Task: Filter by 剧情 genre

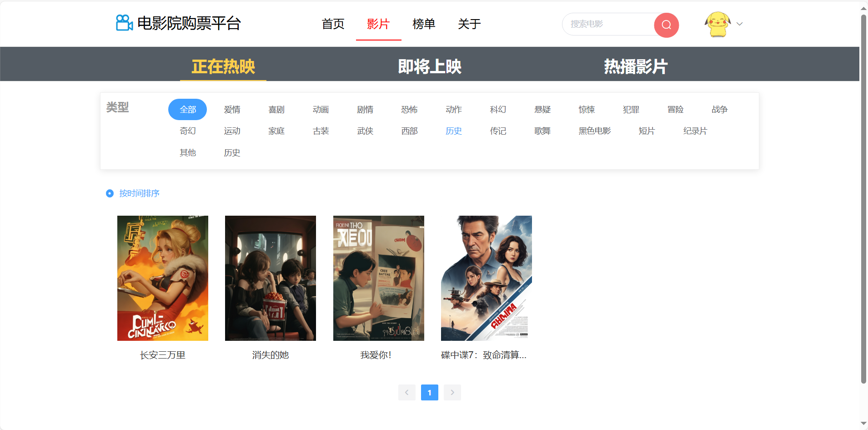Action: (x=365, y=110)
